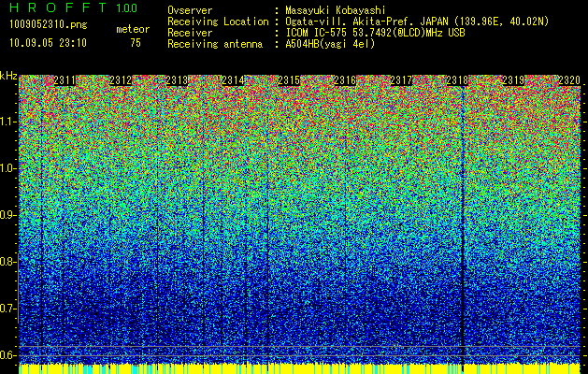Click the date stamp 10.09.05 23:10

pos(48,43)
